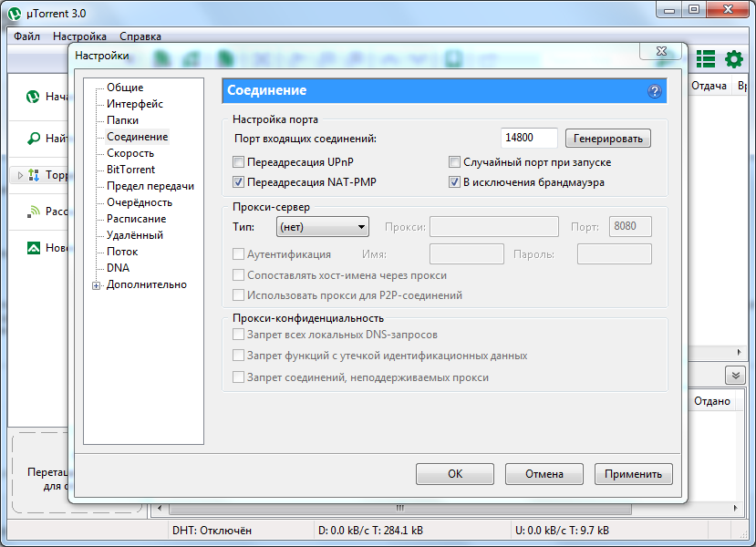Click the incoming port field 14800
The height and width of the screenshot is (547, 756).
(x=529, y=138)
